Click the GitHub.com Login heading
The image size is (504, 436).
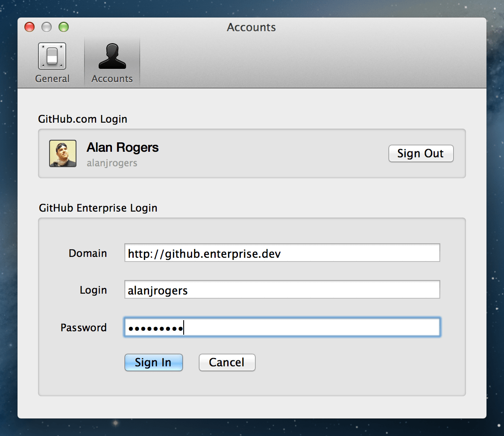tap(82, 119)
